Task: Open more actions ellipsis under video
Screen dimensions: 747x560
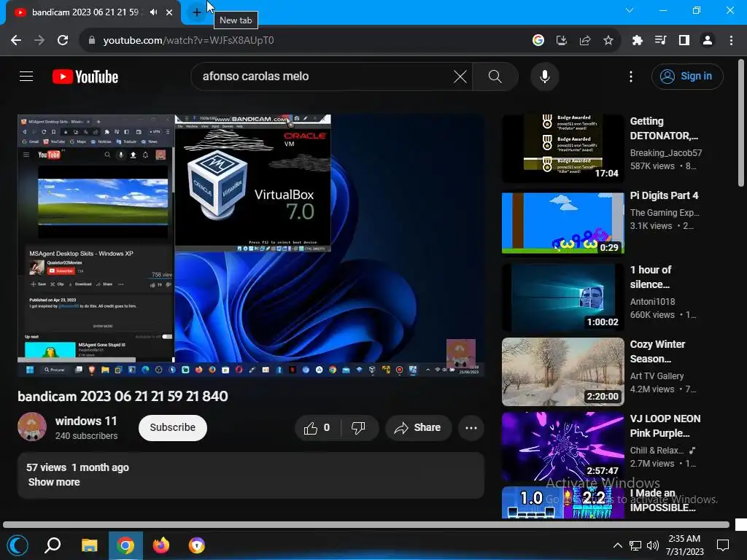Action: 471,428
